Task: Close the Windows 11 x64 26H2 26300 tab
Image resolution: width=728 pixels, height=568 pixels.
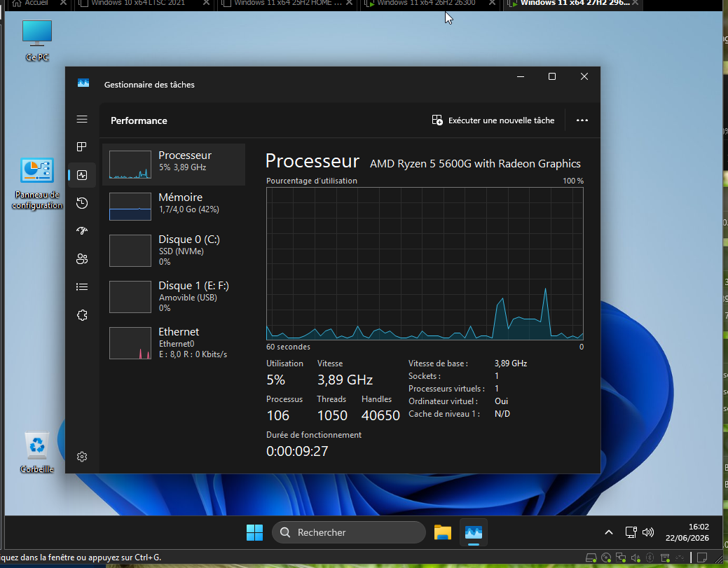Action: (x=492, y=3)
